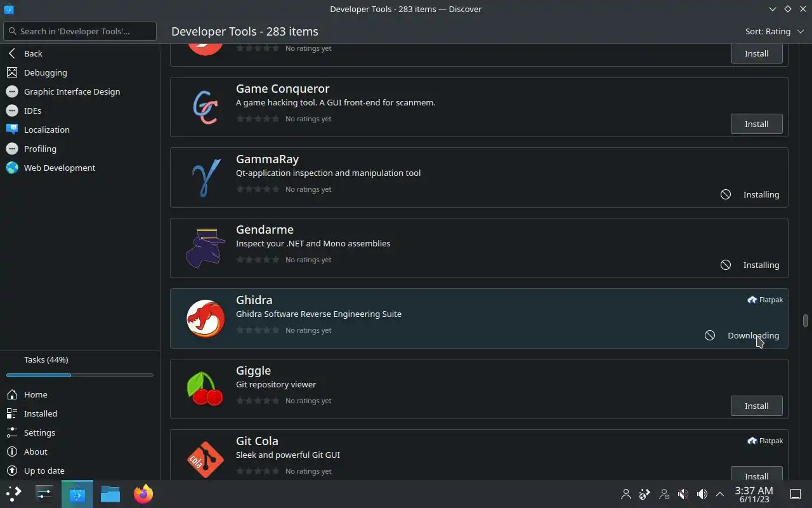The image size is (812, 508).
Task: Install Git Cola
Action: click(756, 474)
